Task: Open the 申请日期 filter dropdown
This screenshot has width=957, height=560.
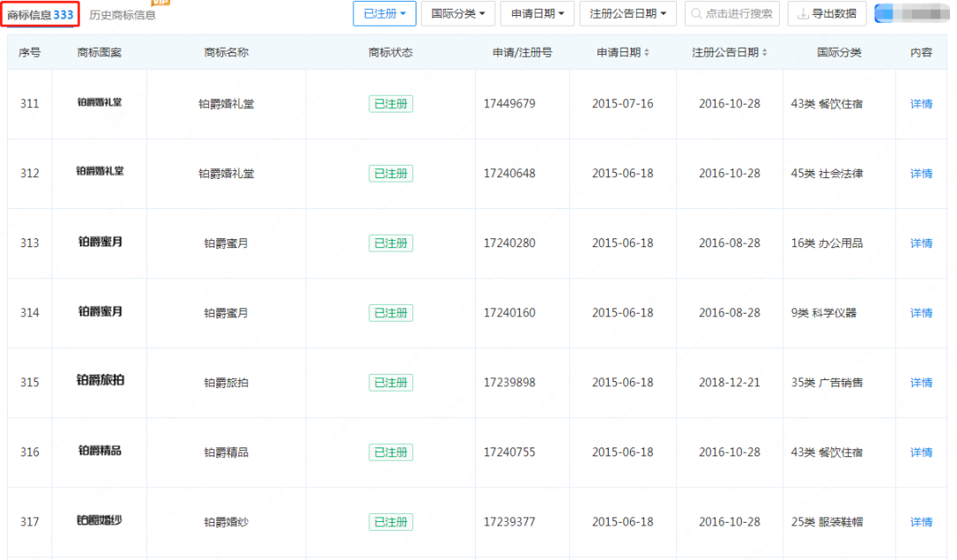Action: (537, 13)
